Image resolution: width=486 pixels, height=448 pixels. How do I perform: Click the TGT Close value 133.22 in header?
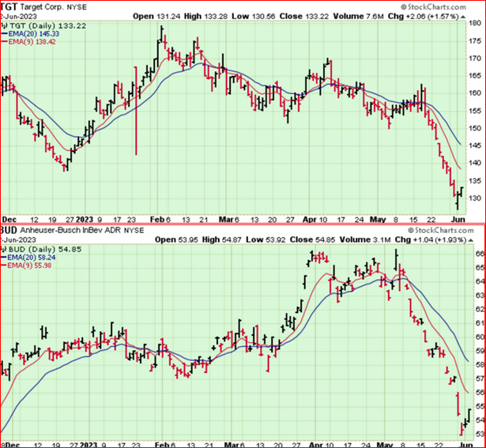point(317,17)
